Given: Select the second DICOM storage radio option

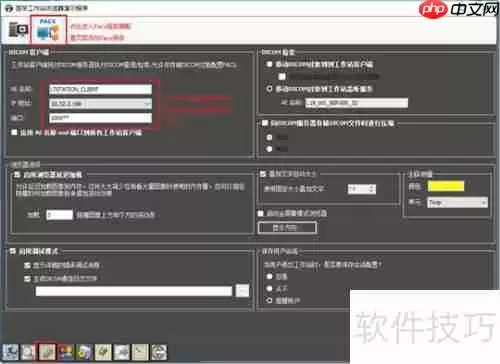Looking at the screenshot, I should pos(269,89).
